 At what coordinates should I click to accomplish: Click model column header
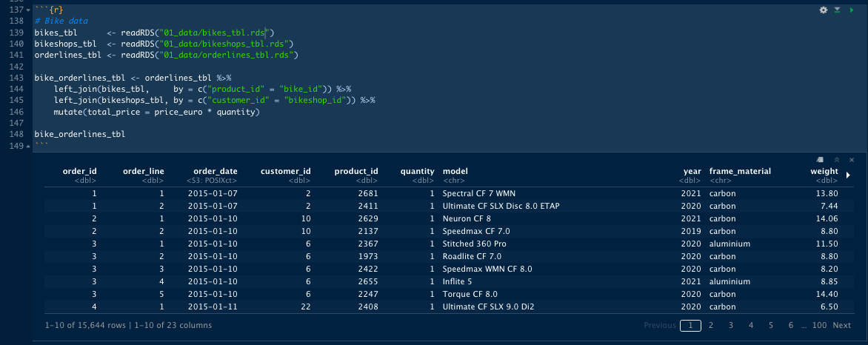(x=455, y=172)
